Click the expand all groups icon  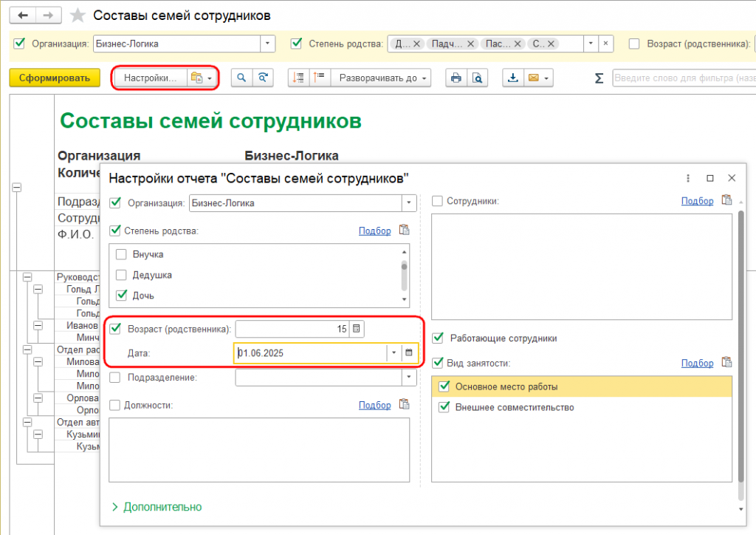click(320, 78)
